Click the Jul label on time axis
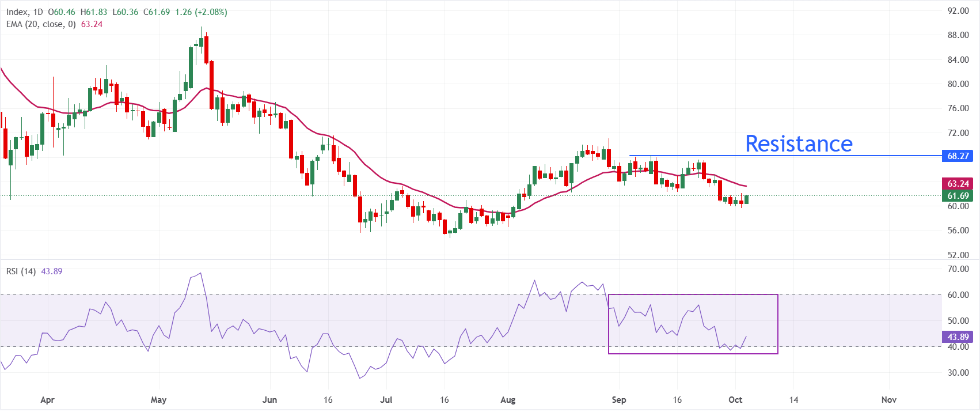Screen dimensions: 980x412 386,400
